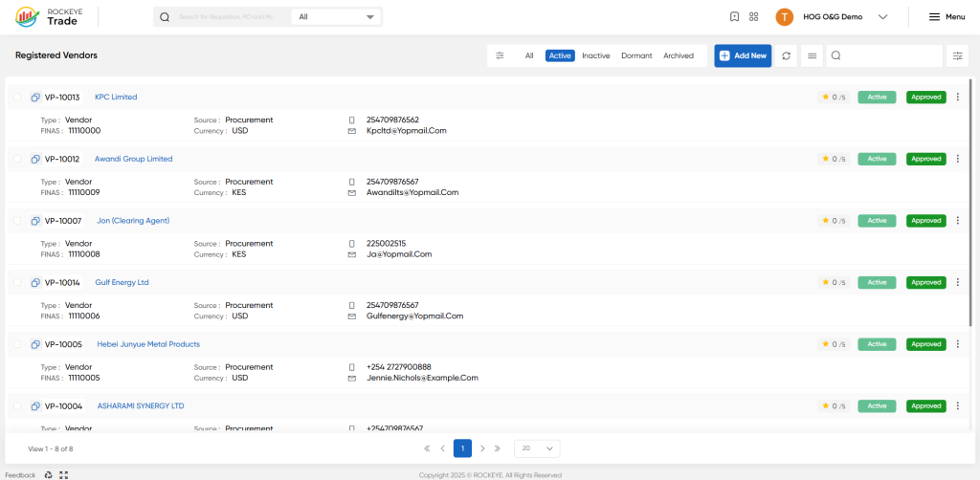980x480 pixels.
Task: Click Active badge for Awandi Group Limited
Action: tap(877, 159)
